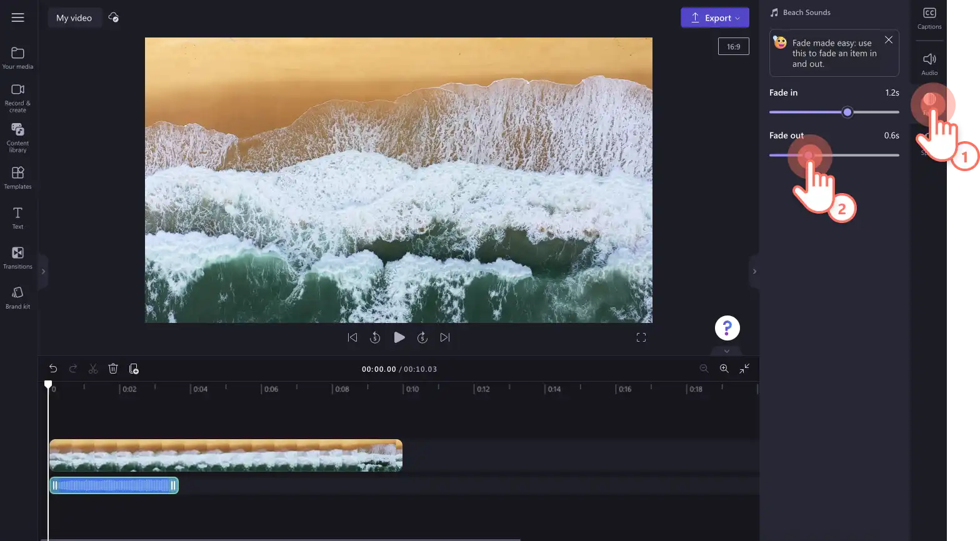Collapse the left sidebar panel arrow
The image size is (980, 541).
[43, 272]
